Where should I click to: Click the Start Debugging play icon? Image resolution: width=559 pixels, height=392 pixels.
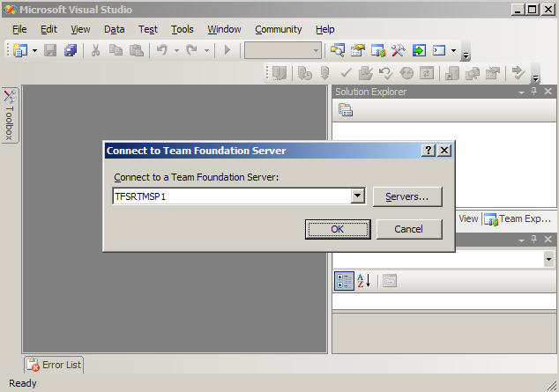(227, 50)
